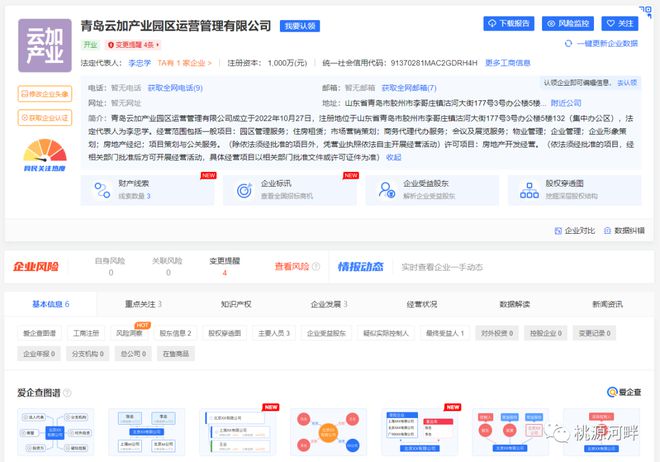Open TA有1家企业 link
This screenshot has width=660, height=462.
click(184, 63)
